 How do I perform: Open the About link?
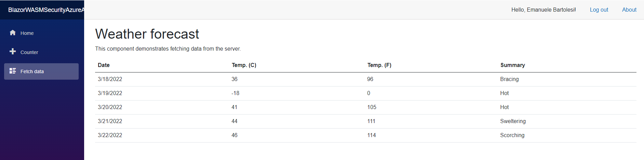pyautogui.click(x=629, y=10)
